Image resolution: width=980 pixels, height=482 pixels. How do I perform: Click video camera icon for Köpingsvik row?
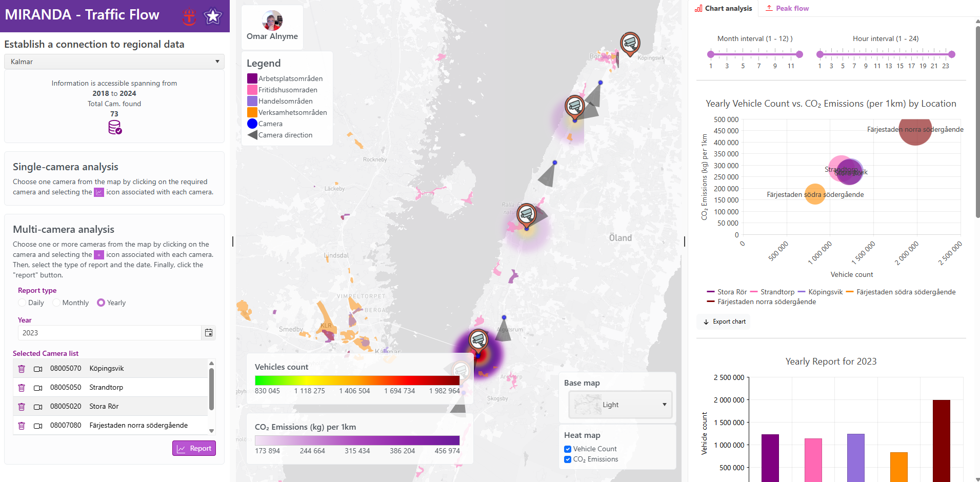tap(38, 369)
